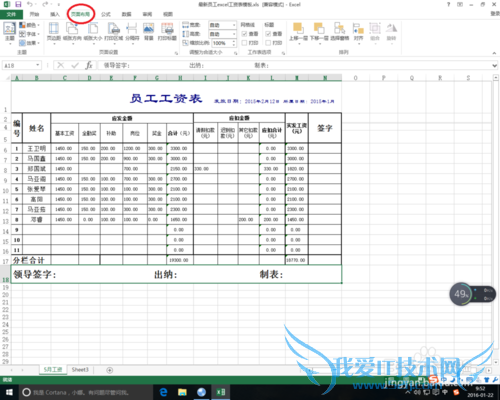Click the Help question mark icon
The height and width of the screenshot is (400, 500).
[448, 4]
